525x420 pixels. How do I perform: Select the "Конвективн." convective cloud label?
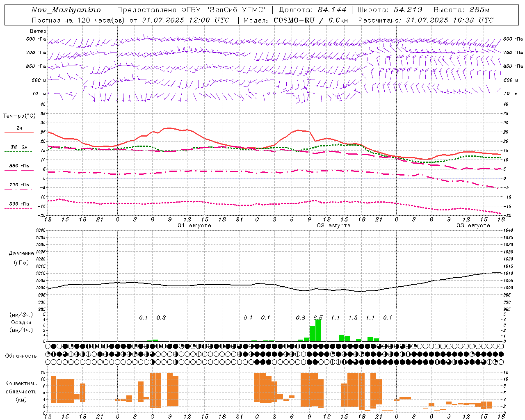tap(21, 383)
